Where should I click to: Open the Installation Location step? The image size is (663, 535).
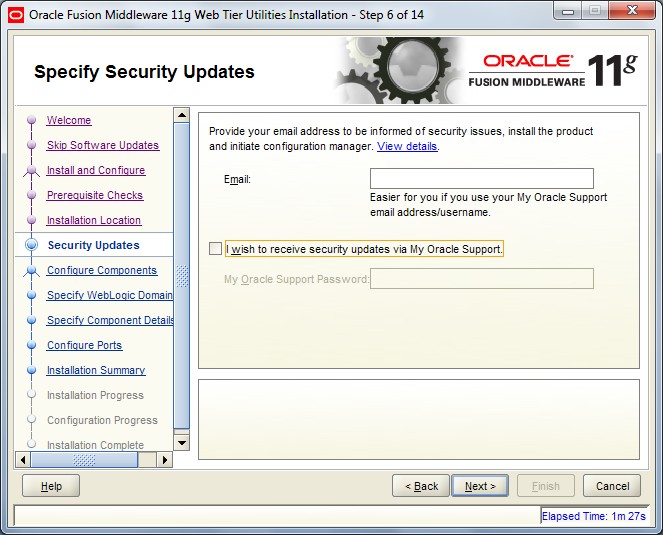coord(94,220)
